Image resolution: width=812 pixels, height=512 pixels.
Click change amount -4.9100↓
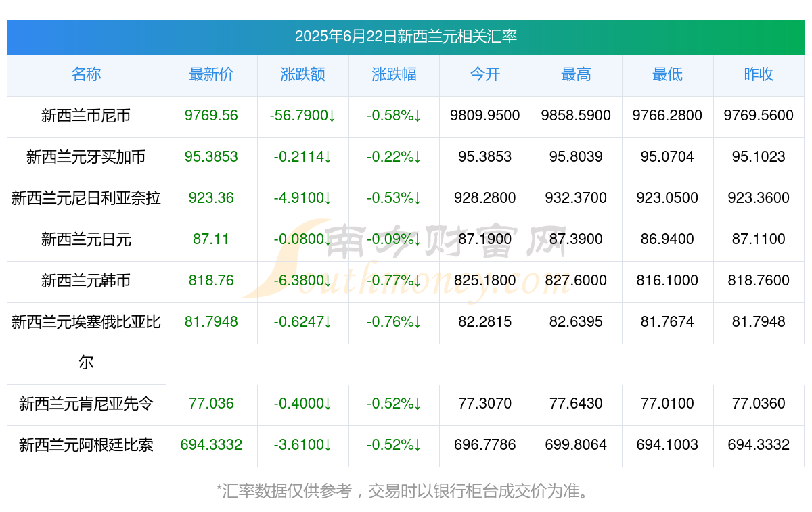(302, 198)
